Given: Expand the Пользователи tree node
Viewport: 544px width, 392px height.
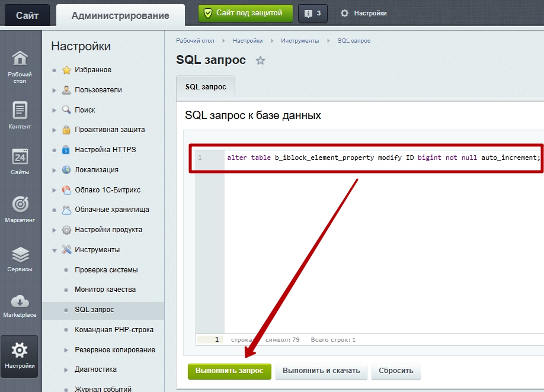Looking at the screenshot, I should (x=55, y=91).
